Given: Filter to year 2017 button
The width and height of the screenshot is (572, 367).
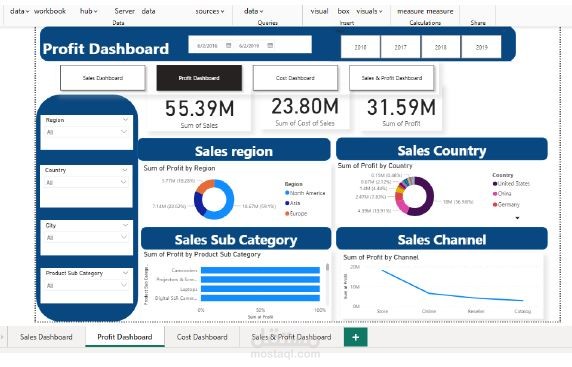Looking at the screenshot, I should 400,47.
